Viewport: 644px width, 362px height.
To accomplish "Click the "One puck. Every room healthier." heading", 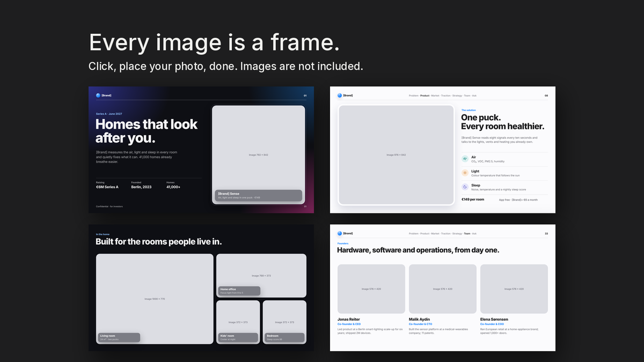I will click(502, 122).
